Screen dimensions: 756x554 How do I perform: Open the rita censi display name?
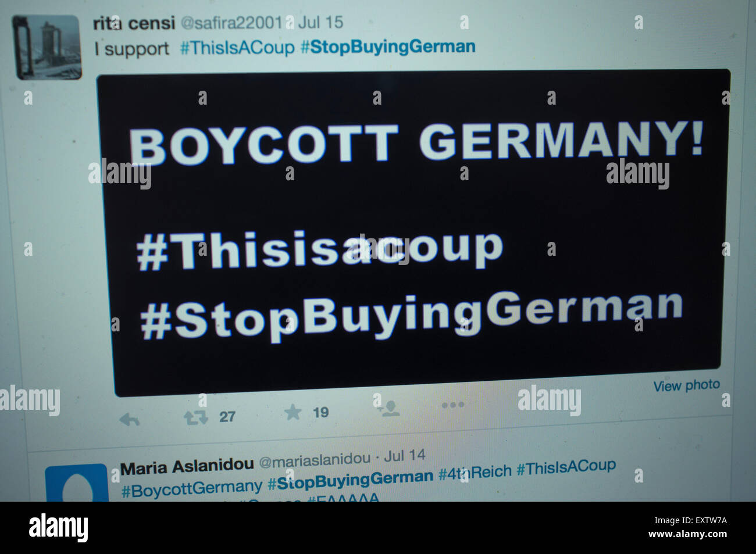tap(134, 23)
